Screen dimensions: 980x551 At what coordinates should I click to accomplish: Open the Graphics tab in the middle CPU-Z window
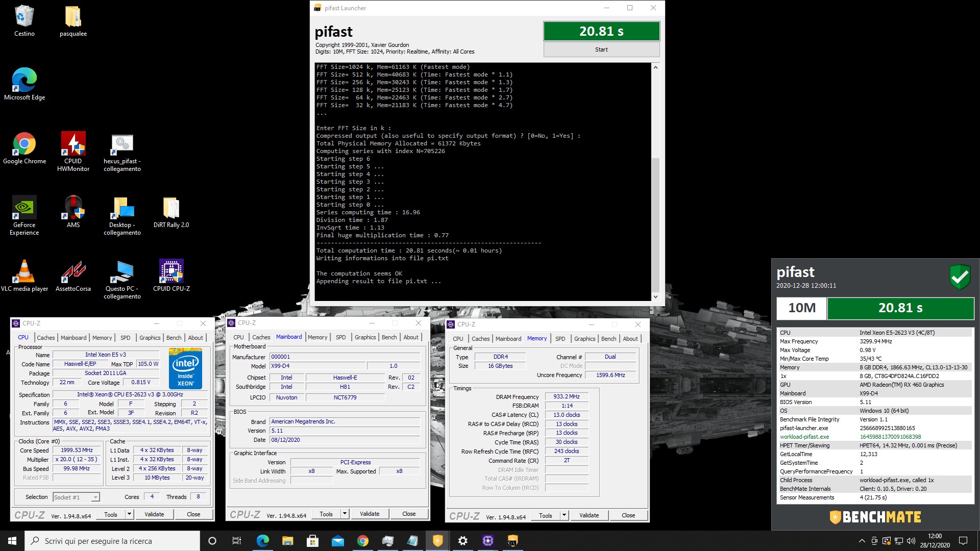coord(365,337)
